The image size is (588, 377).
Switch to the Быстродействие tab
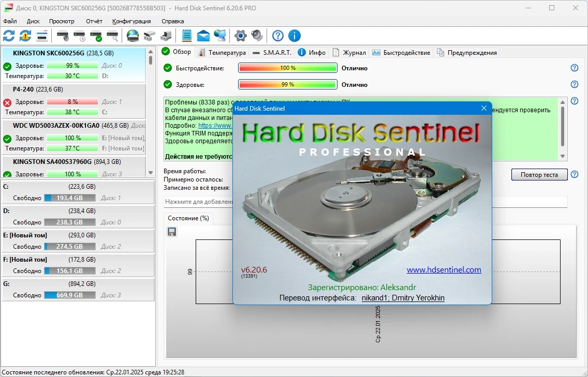coord(401,52)
